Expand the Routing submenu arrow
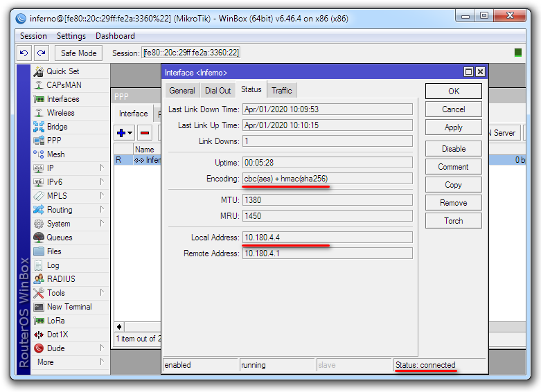The width and height of the screenshot is (541, 392). (102, 209)
